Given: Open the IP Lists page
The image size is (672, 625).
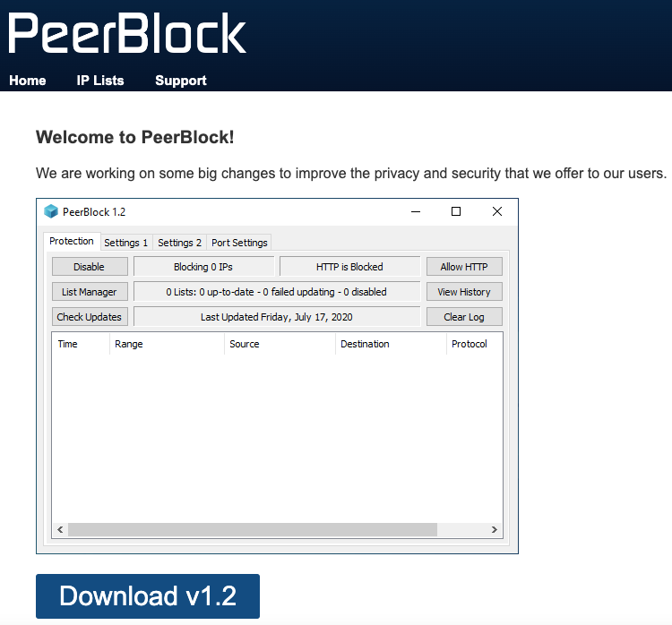Looking at the screenshot, I should coord(100,81).
